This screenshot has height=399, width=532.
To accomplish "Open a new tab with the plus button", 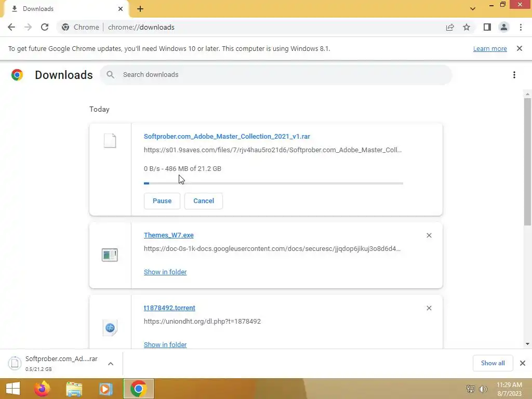I will point(140,9).
